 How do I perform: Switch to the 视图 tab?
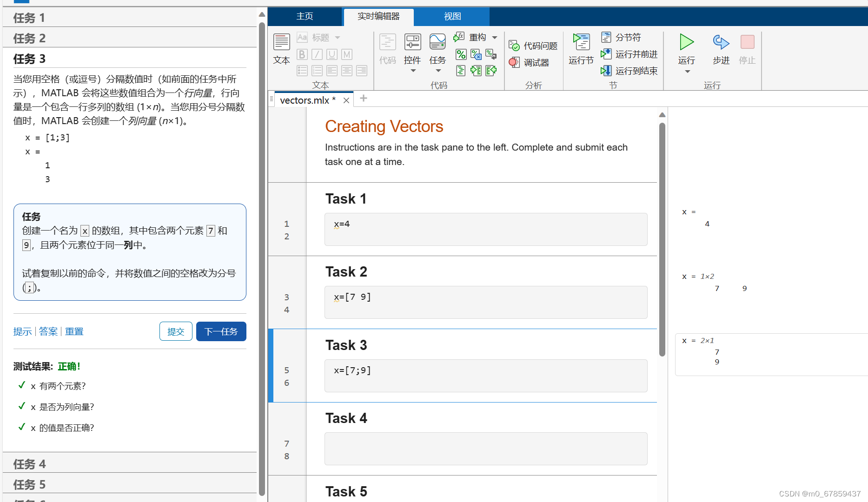452,16
